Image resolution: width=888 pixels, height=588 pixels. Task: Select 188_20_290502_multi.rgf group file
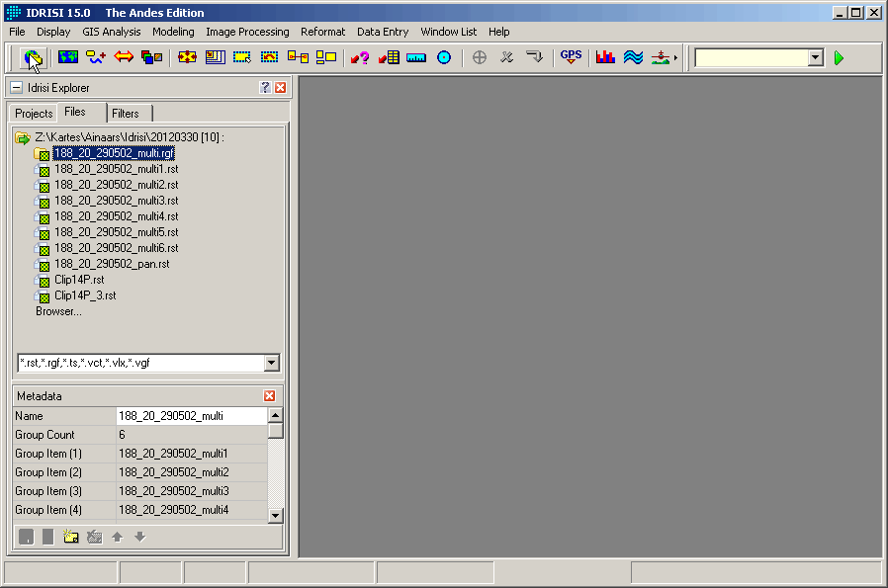pos(114,153)
